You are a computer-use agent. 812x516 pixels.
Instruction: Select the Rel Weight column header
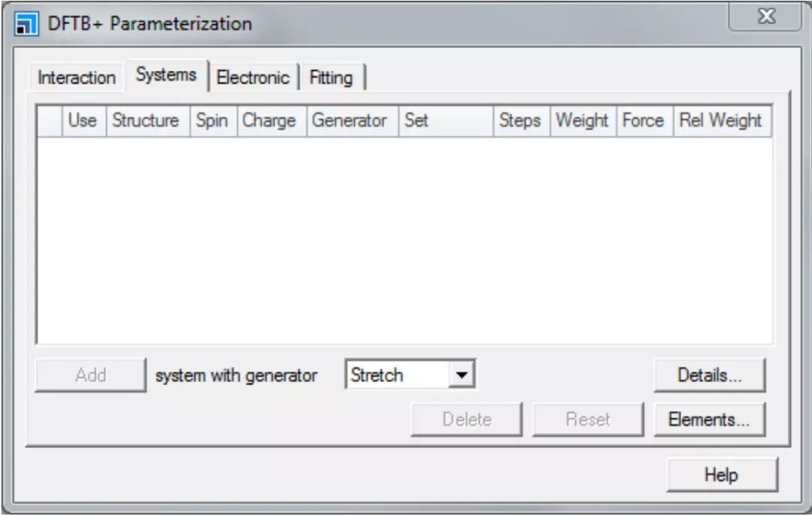click(722, 120)
